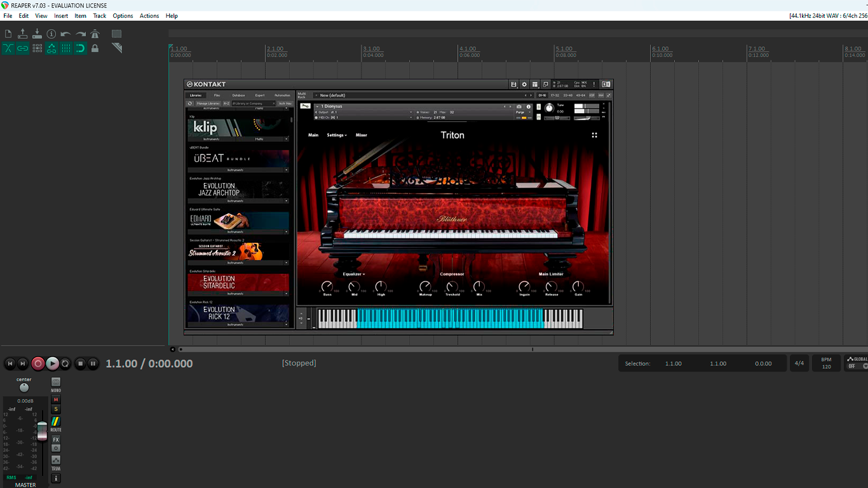Click the Undo arrow icon

point(65,34)
